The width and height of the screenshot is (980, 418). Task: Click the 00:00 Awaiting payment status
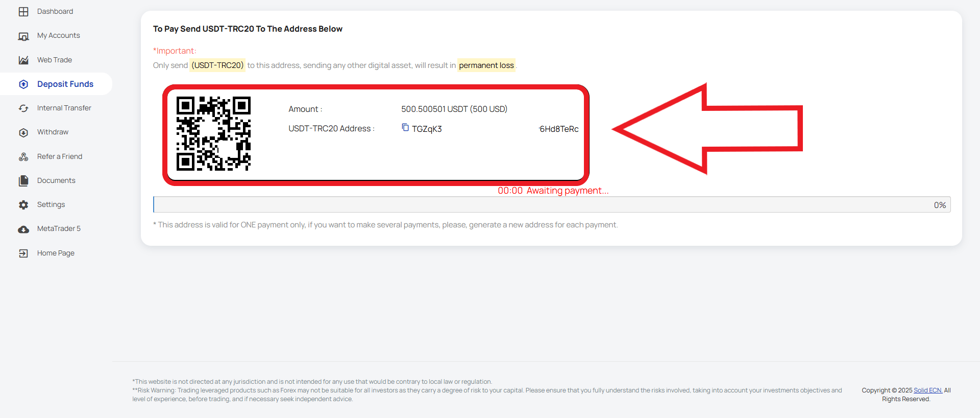pyautogui.click(x=553, y=191)
